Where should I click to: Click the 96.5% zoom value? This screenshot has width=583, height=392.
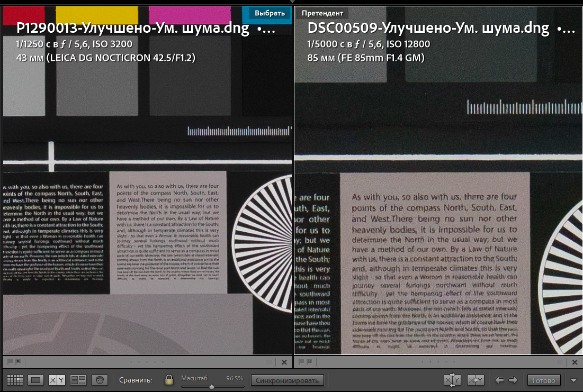click(235, 378)
